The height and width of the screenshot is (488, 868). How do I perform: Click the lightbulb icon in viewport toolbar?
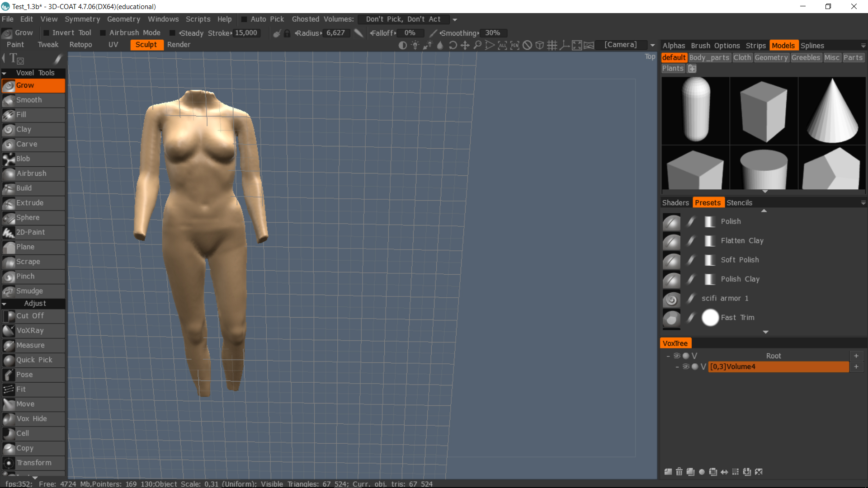click(x=415, y=45)
